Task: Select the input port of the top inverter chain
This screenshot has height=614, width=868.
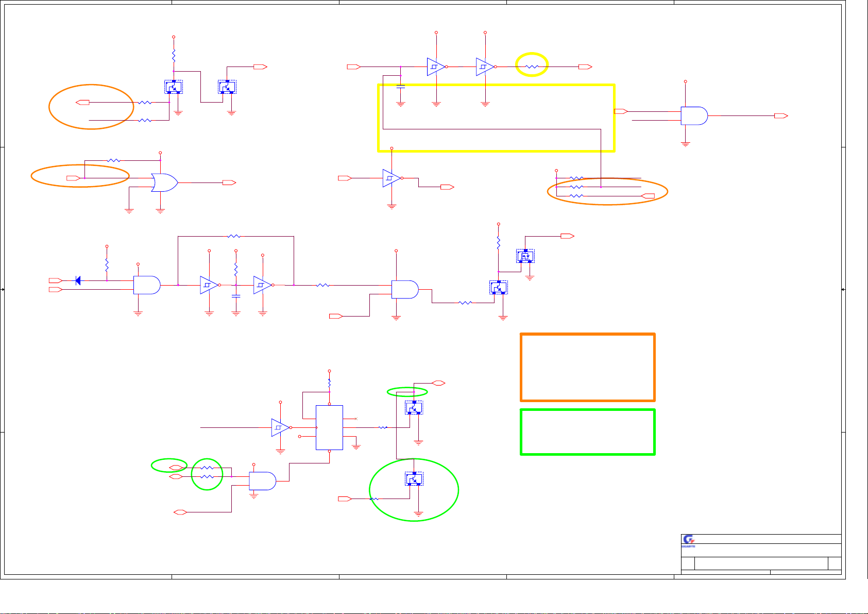Action: tap(354, 67)
